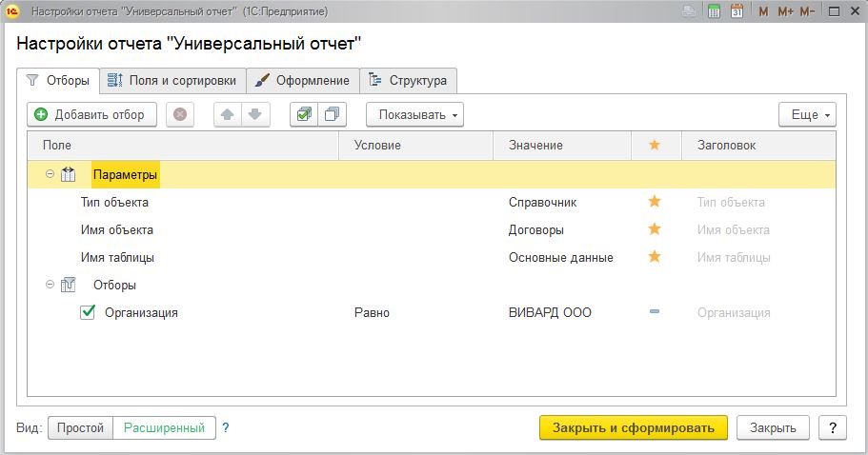Open the Структура tab
The width and height of the screenshot is (868, 455).
pos(409,81)
